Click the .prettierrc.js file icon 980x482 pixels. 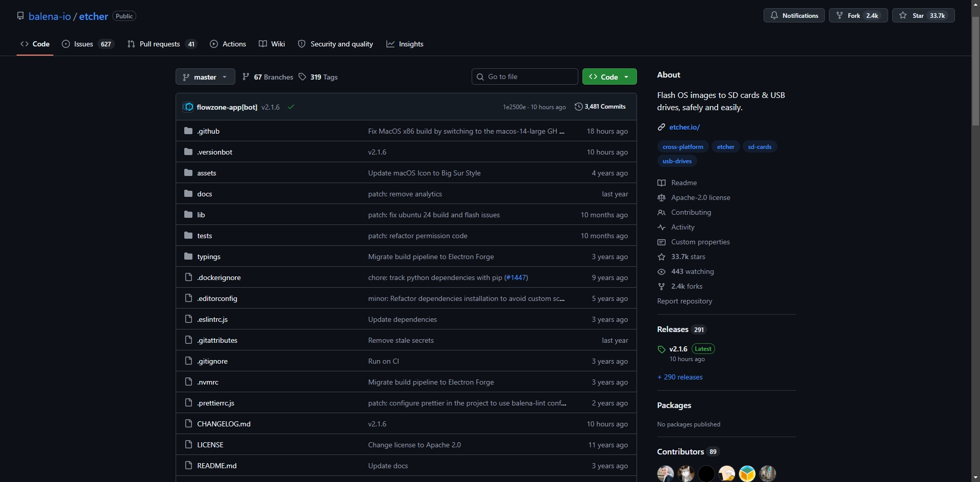tap(188, 403)
